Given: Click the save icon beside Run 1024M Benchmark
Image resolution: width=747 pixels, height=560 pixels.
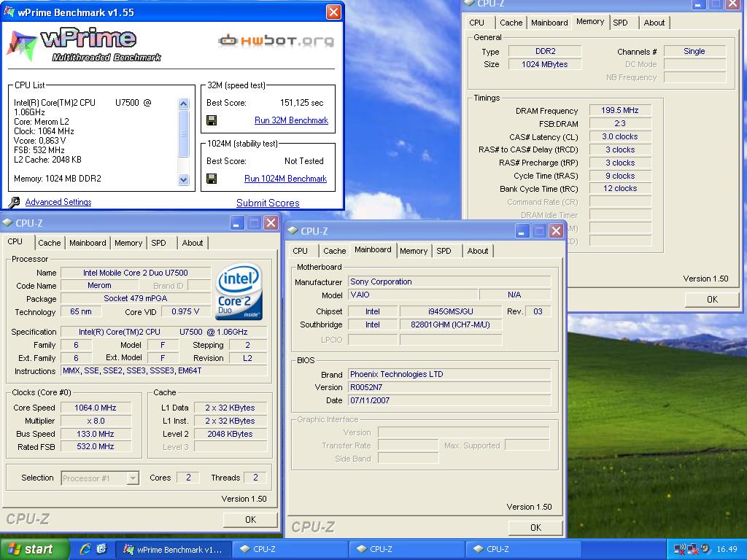Looking at the screenshot, I should coord(212,179).
